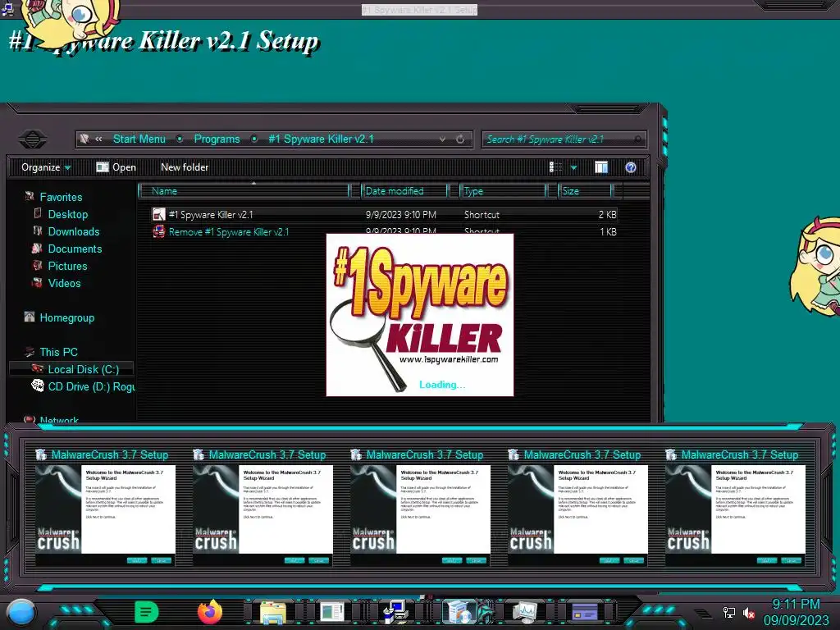Refresh the Explorer address bar
The width and height of the screenshot is (840, 630).
point(459,139)
